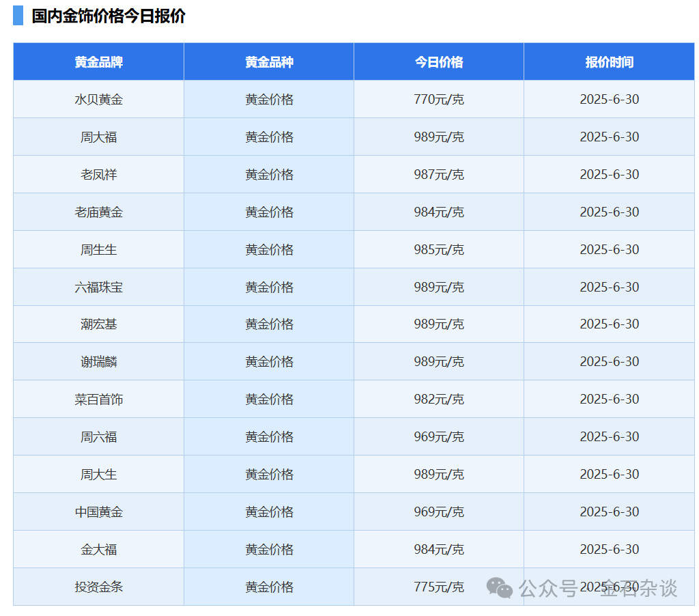Image resolution: width=699 pixels, height=616 pixels.
Task: Select 金大福's 984元/克 price
Action: tap(439, 549)
